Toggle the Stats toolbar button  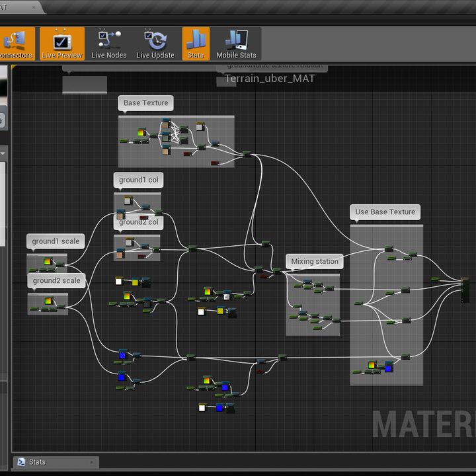coord(196,44)
